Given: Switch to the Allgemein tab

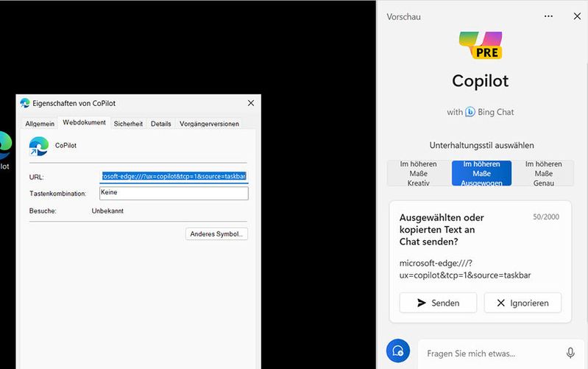Looking at the screenshot, I should (x=40, y=124).
